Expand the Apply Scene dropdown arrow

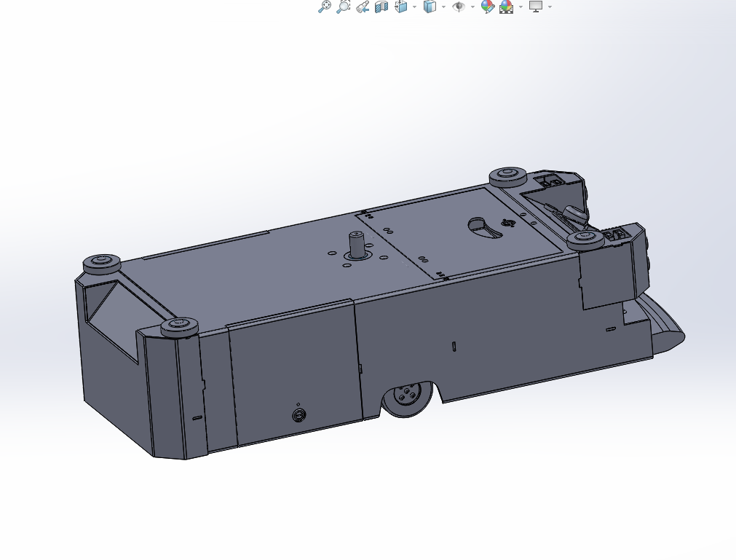point(521,7)
